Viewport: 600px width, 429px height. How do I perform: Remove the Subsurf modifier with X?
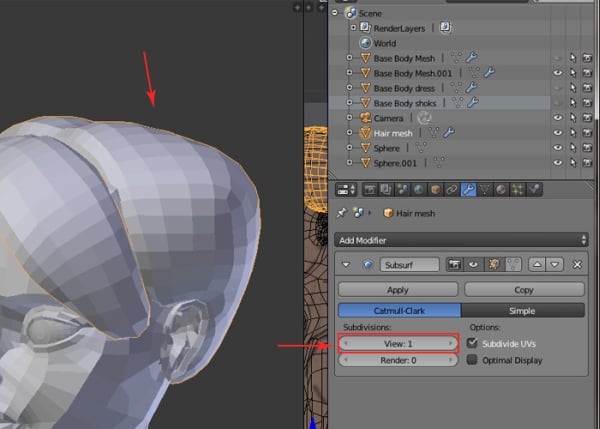point(577,264)
